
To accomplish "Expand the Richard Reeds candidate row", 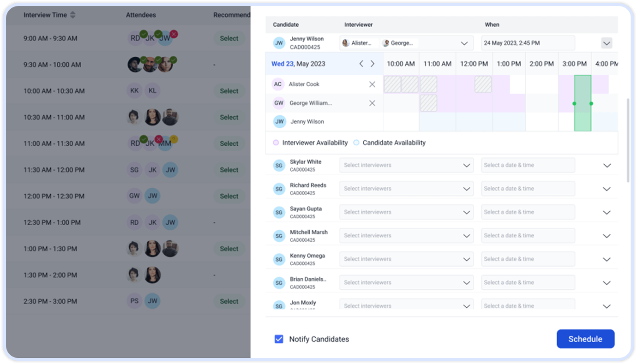I will pyautogui.click(x=607, y=189).
